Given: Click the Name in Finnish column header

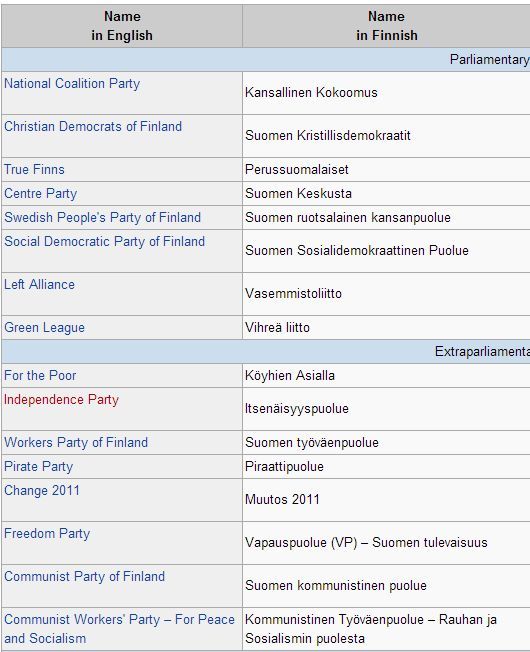Looking at the screenshot, I should pos(387,26).
